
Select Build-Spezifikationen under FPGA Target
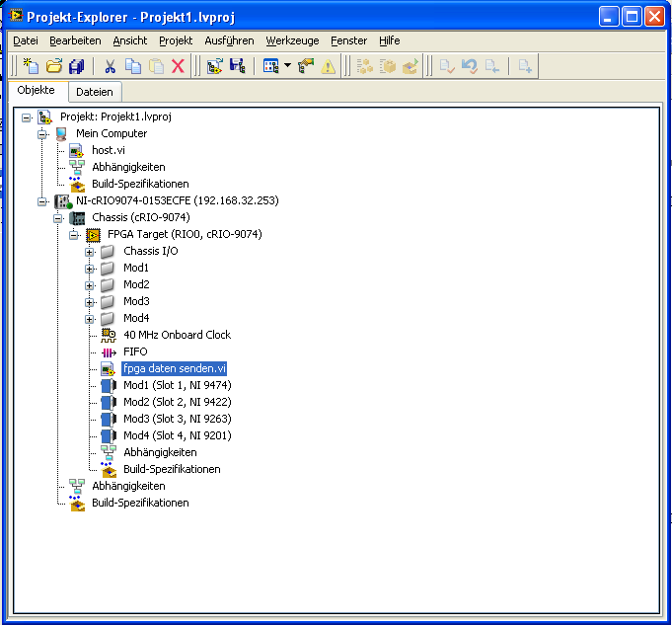click(172, 469)
